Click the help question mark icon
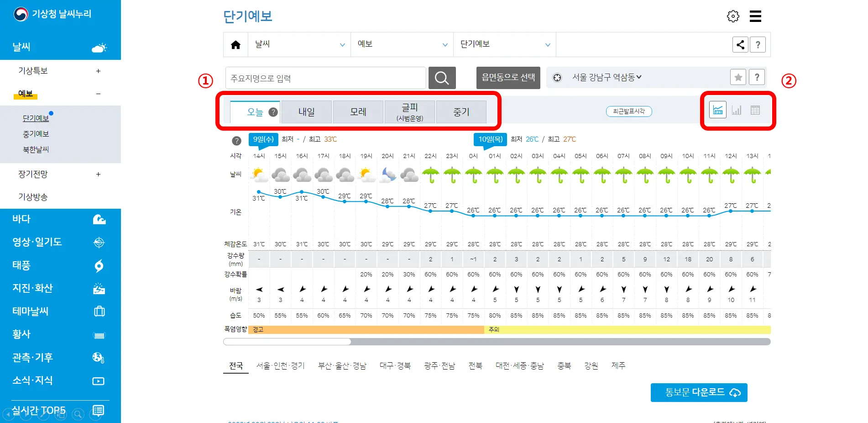 coord(758,44)
